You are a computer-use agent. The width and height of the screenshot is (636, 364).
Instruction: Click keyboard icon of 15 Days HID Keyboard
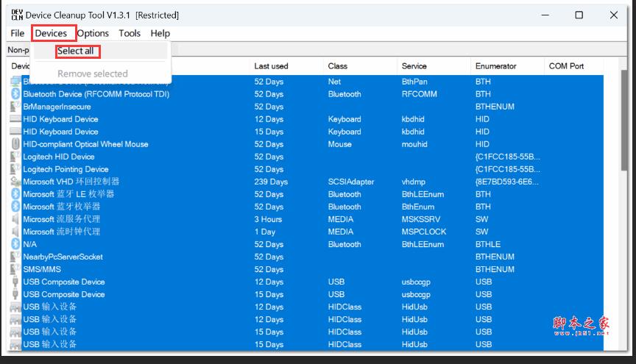pos(15,132)
